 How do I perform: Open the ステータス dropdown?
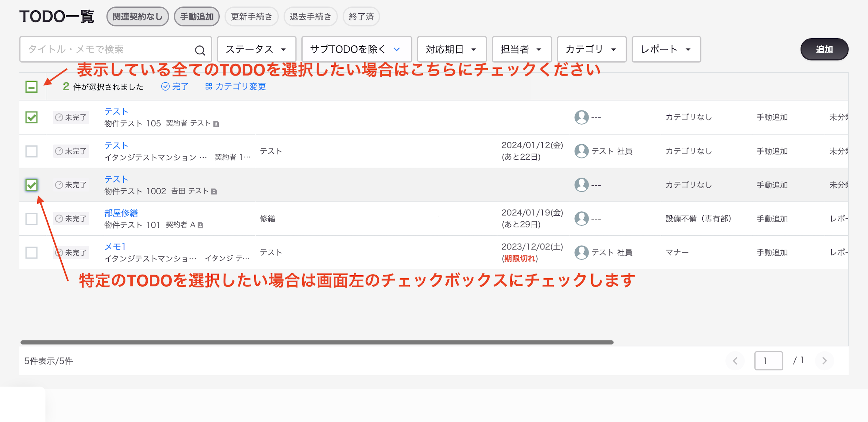pos(257,50)
